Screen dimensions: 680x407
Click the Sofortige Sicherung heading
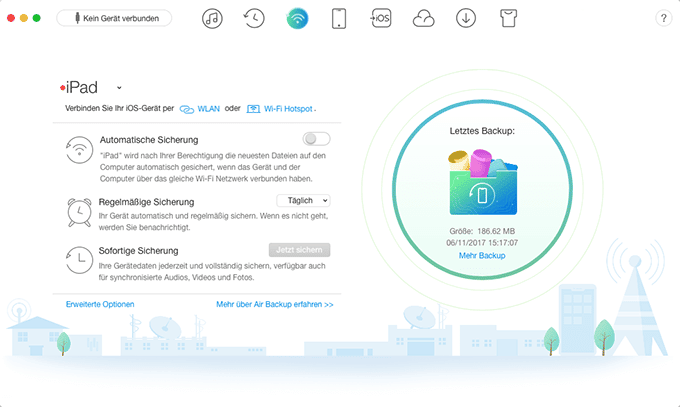pyautogui.click(x=138, y=251)
